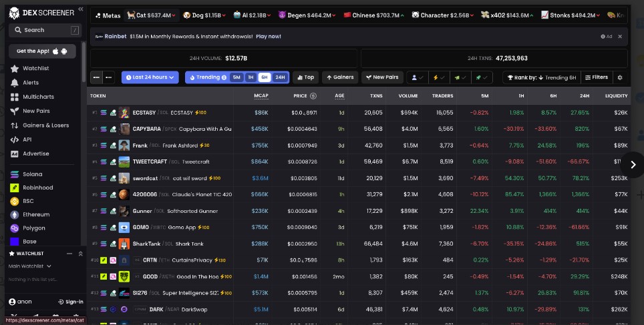Select the Solana chain icon
The height and width of the screenshot is (325, 644).
point(15,174)
